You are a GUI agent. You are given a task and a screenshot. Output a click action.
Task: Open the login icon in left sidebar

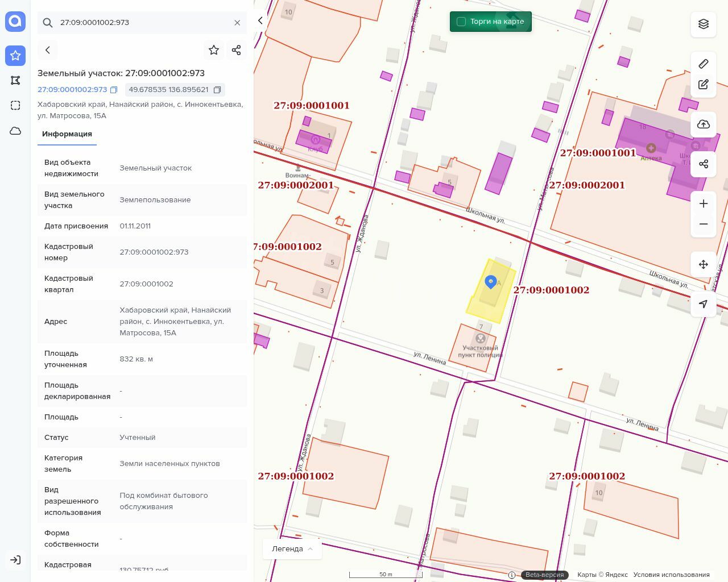(15, 560)
